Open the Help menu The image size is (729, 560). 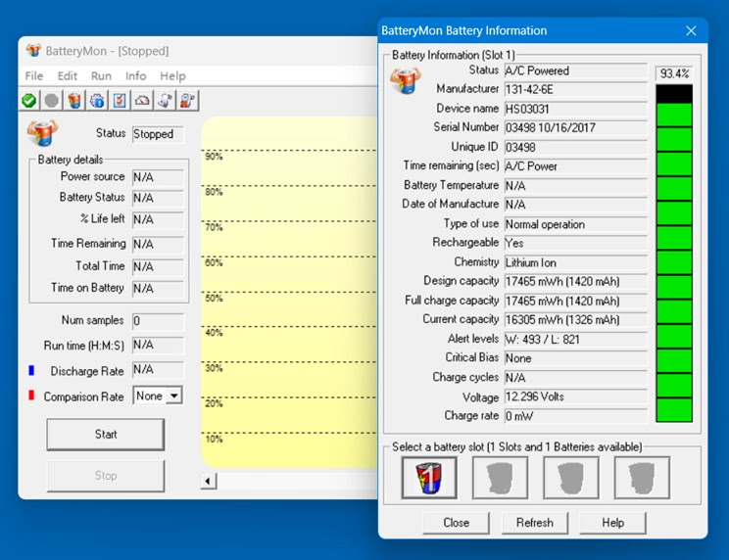click(x=173, y=75)
